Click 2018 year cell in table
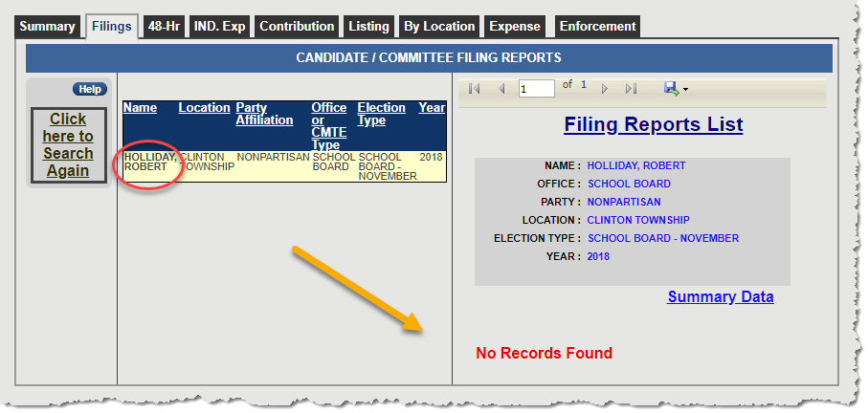This screenshot has width=868, height=413. coord(432,157)
